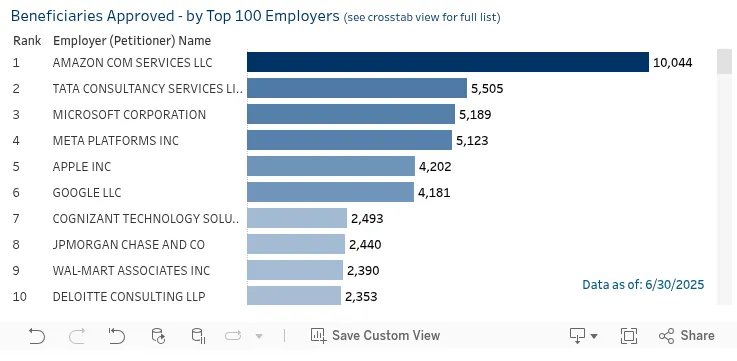Click the Redo icon in toolbar
737x361 pixels.
77,336
